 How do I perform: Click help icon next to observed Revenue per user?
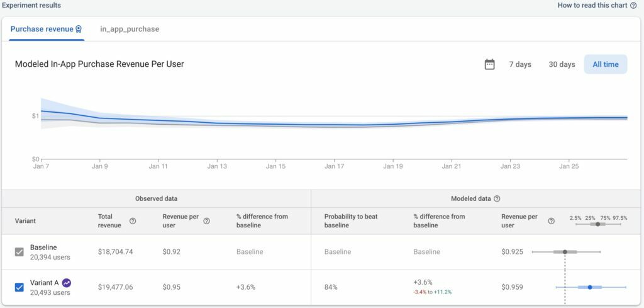206,221
